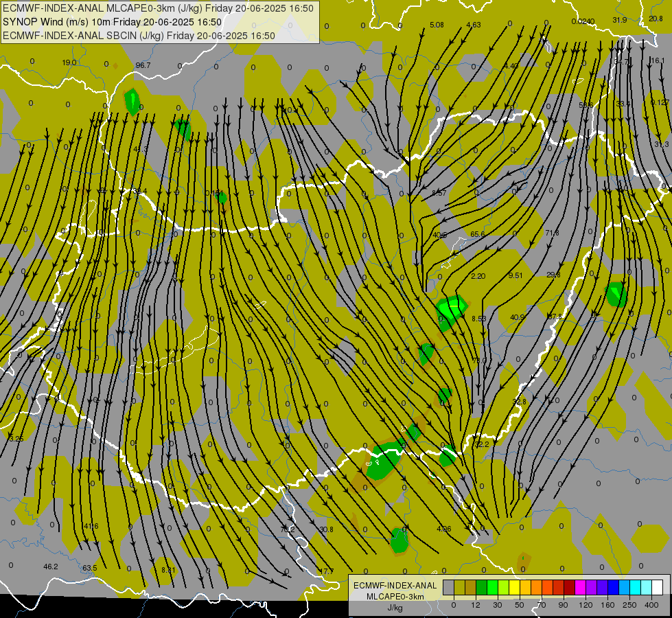The height and width of the screenshot is (618, 672).
Task: Click the ECMWF-INDEX-ANAL MLCAPE0-3km title line
Action: 158,8
